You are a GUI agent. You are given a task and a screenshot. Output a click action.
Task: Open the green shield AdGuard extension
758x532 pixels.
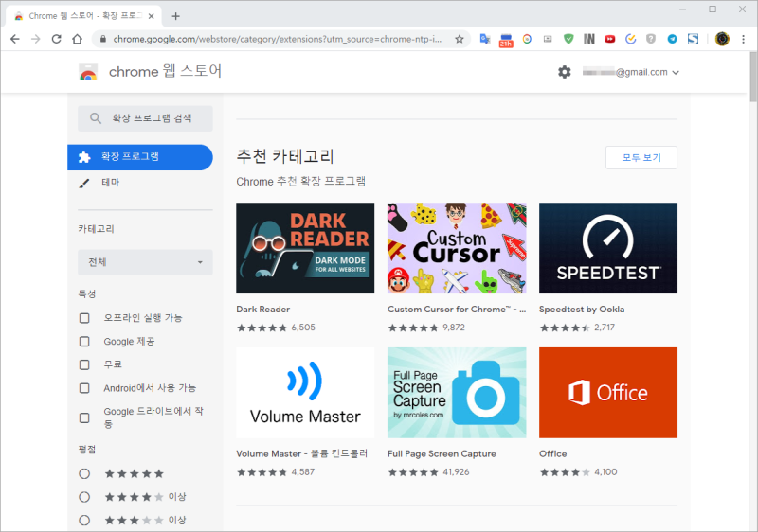coord(568,39)
